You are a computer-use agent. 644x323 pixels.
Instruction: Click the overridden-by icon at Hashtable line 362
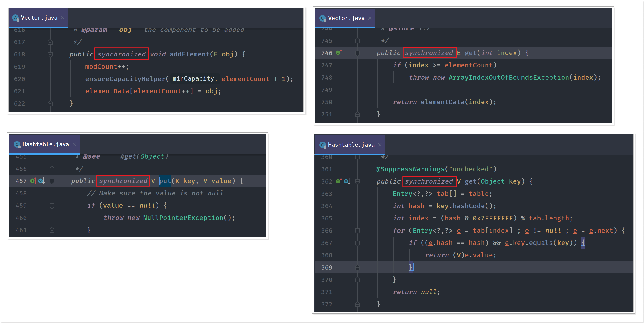click(x=347, y=181)
